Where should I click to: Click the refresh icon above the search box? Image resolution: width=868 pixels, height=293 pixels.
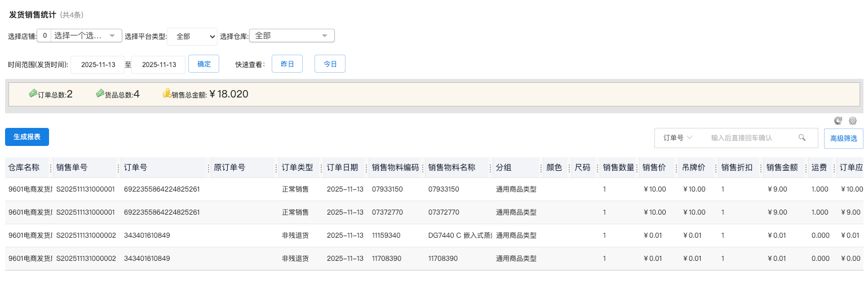coord(838,121)
